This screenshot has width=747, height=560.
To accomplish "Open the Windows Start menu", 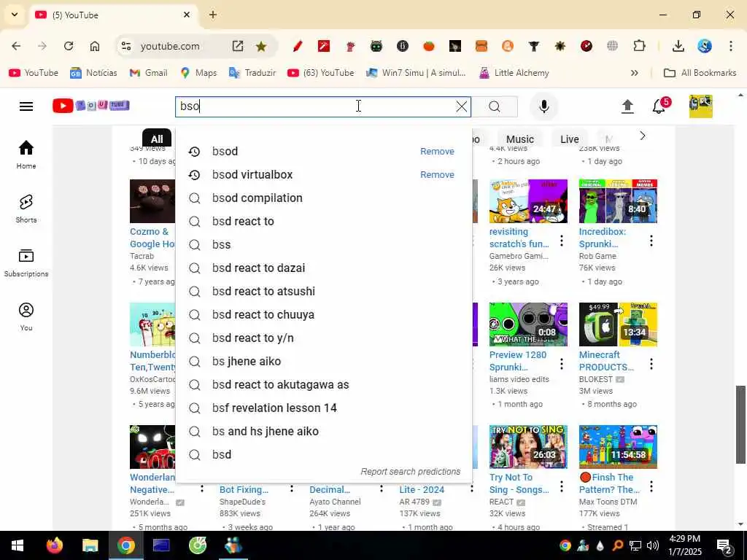I will [x=18, y=545].
